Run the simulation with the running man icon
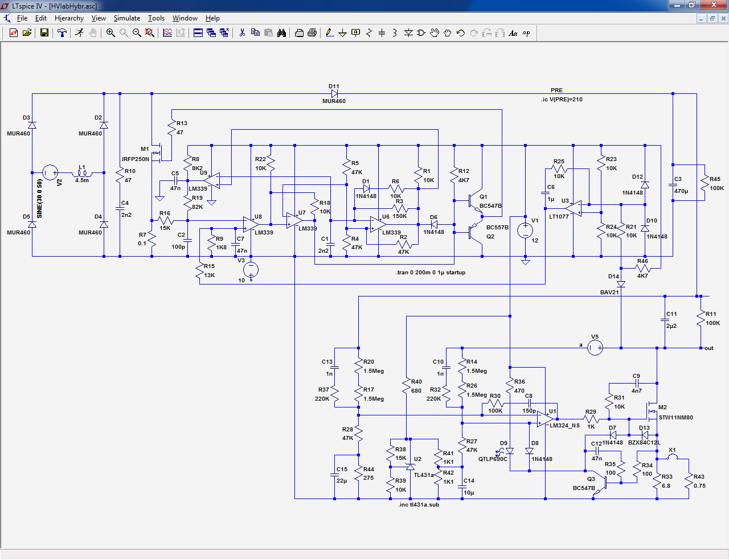Viewport: 729px width, 560px height. click(79, 33)
